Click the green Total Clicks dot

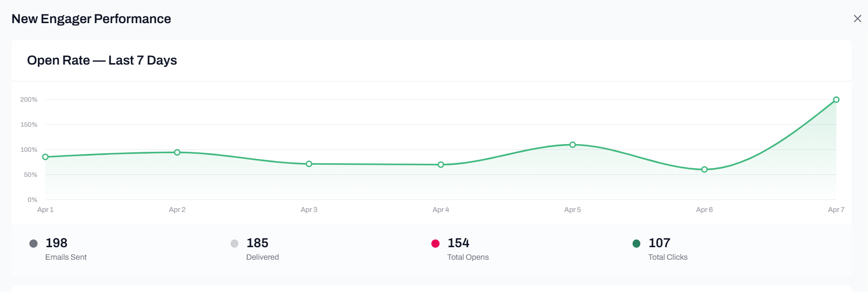coord(636,243)
